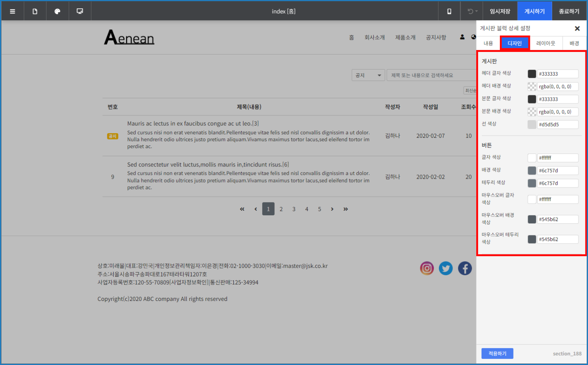Open the Instagram icon in footer
This screenshot has height=365, width=588.
(x=427, y=268)
